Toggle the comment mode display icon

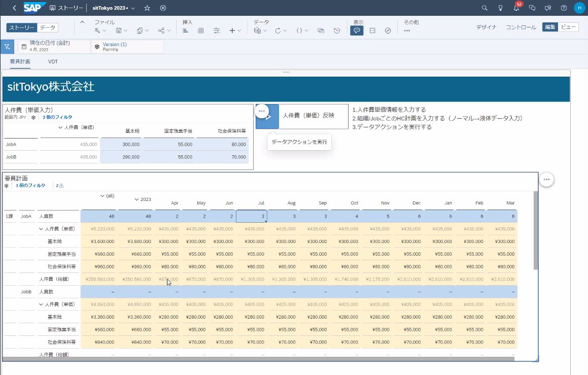point(357,31)
